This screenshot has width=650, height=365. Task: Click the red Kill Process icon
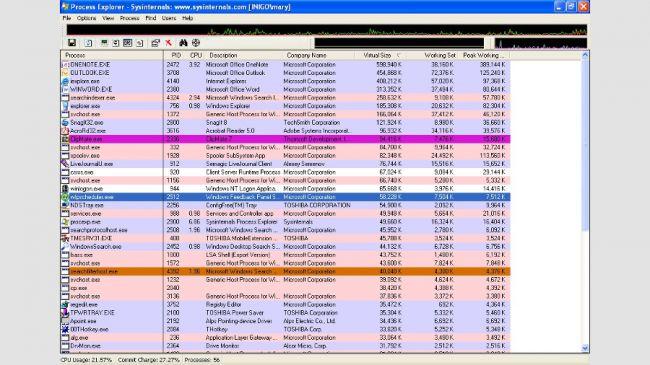169,43
